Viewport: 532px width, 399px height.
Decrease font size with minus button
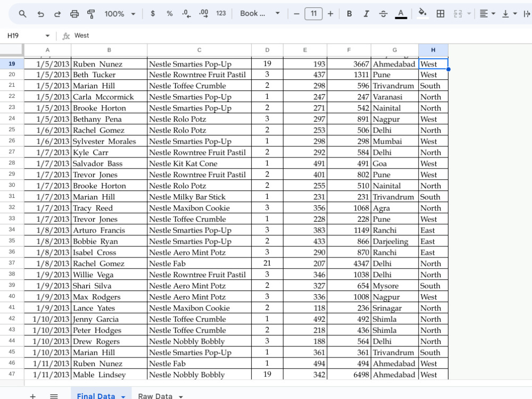point(296,14)
